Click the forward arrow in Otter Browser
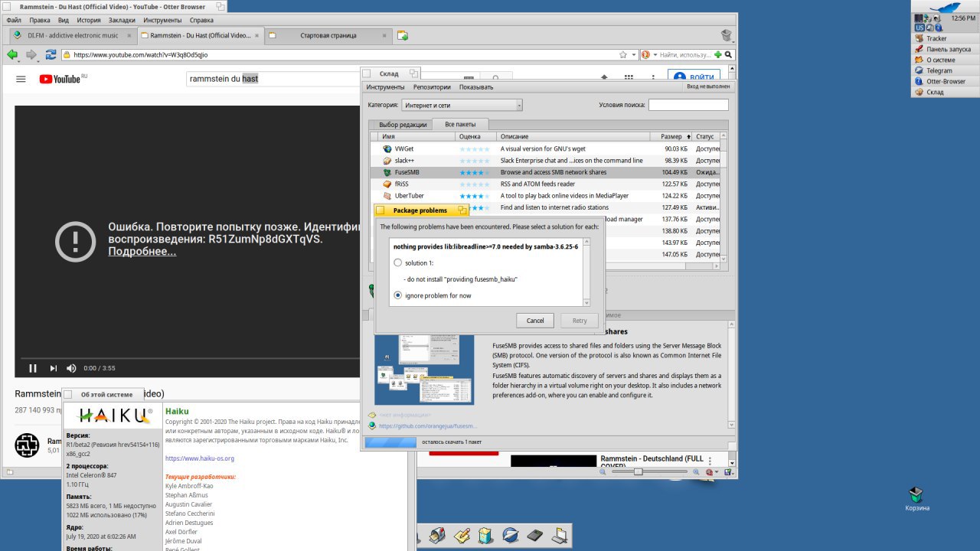The image size is (980, 551). coord(31,54)
